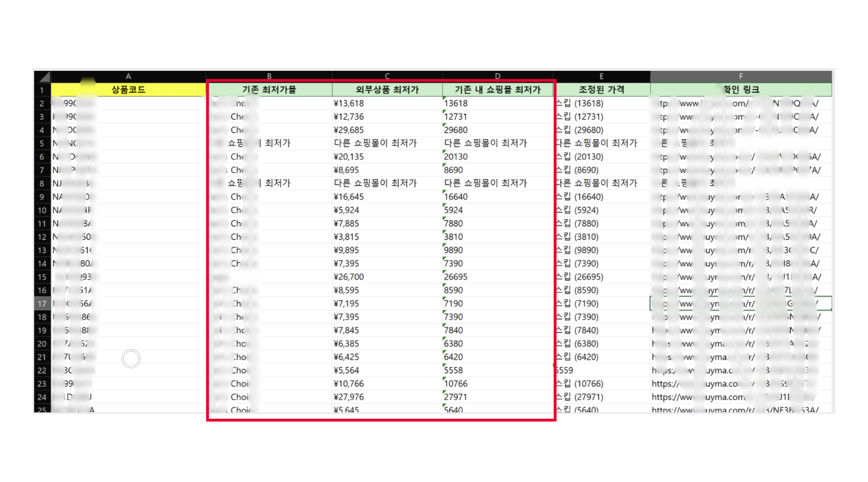
Task: Click the 조정된 가격 header cell
Action: click(x=601, y=90)
